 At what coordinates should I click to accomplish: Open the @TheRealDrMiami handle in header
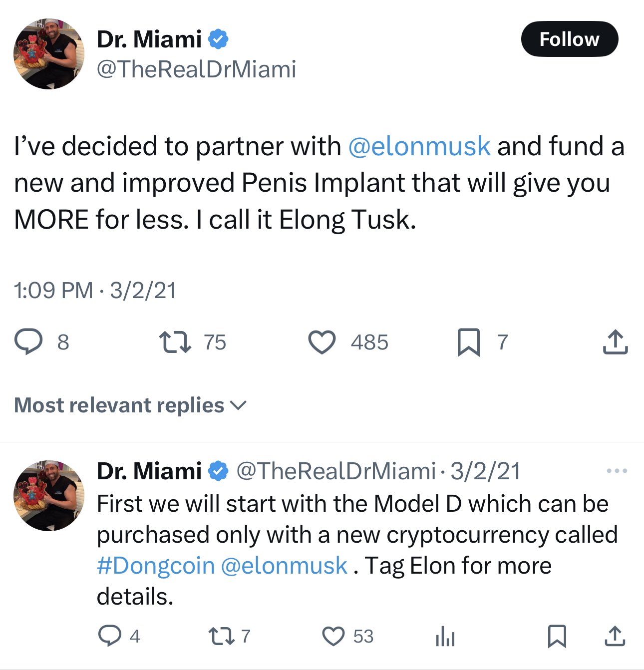click(196, 69)
